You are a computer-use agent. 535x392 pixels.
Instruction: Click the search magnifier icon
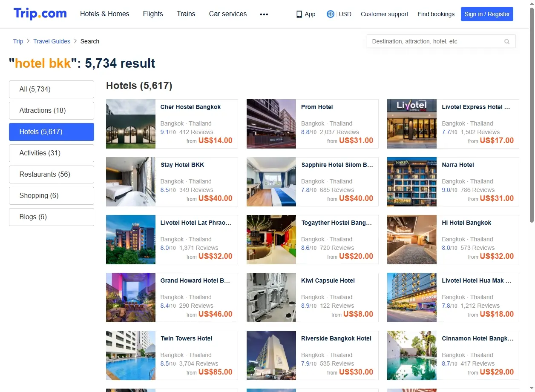[x=507, y=42]
